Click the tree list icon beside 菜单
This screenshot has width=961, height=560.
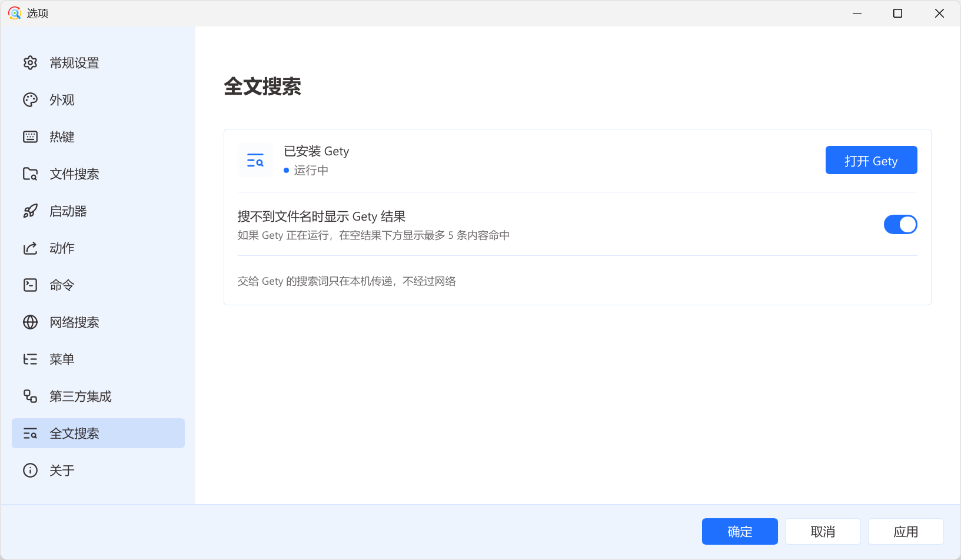click(30, 359)
